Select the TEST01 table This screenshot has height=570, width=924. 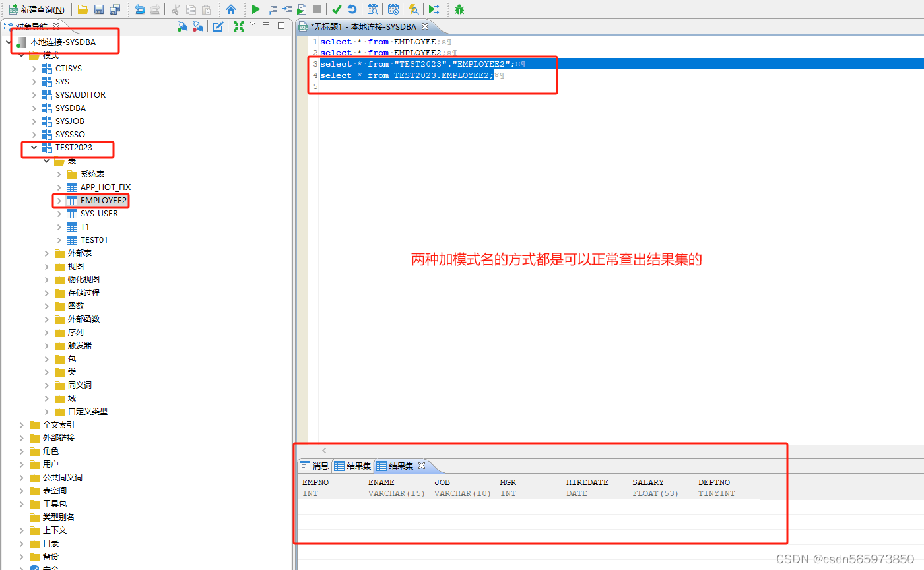94,240
